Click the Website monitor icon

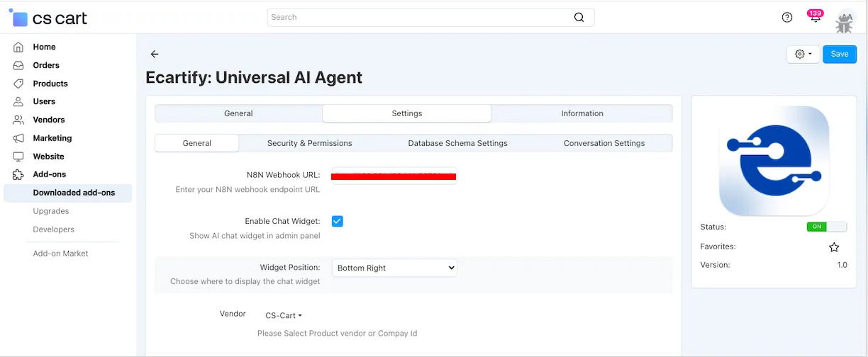[18, 157]
